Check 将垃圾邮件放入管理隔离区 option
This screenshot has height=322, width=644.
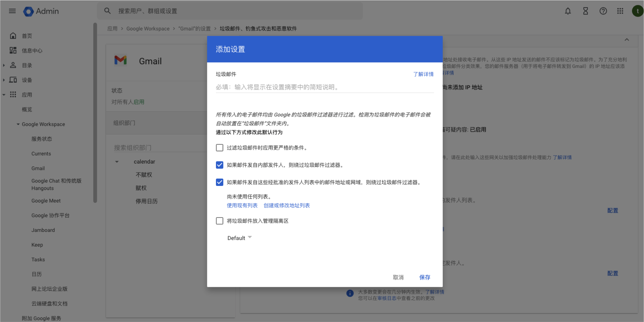[219, 221]
